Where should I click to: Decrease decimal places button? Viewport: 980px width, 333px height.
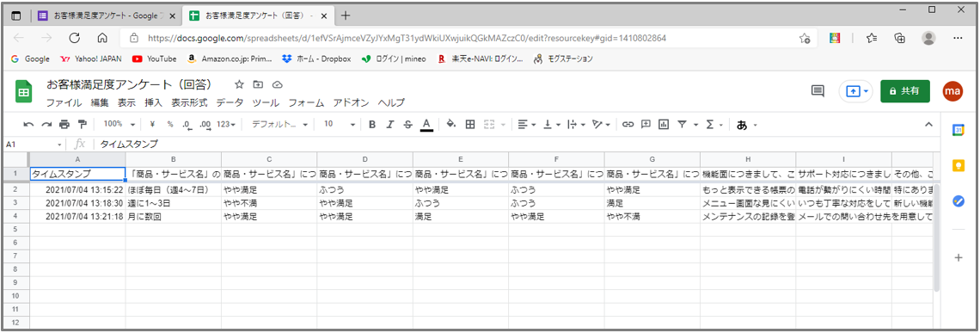(187, 125)
